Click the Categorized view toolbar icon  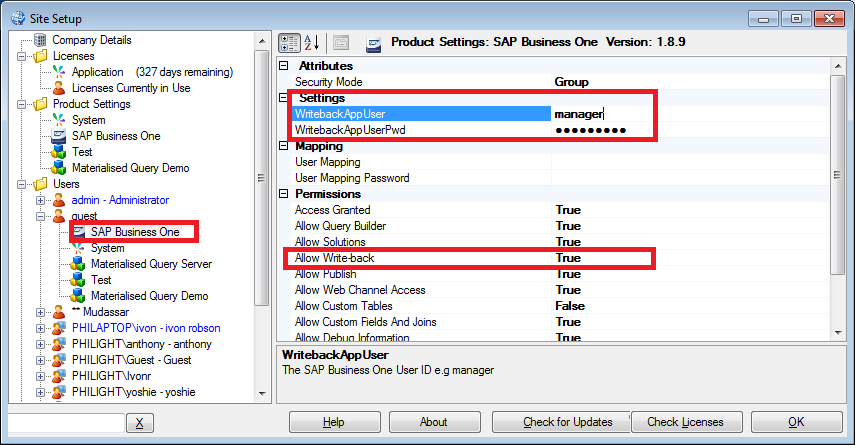coord(290,43)
